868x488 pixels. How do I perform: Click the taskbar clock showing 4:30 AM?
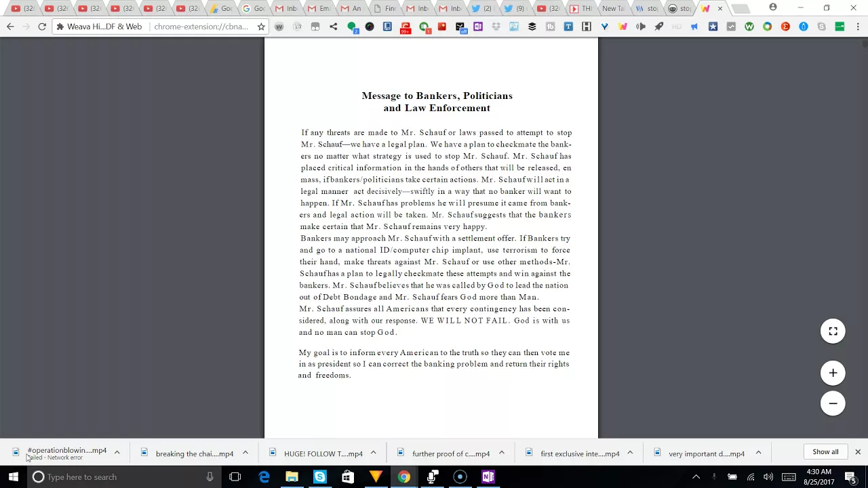coord(818,476)
